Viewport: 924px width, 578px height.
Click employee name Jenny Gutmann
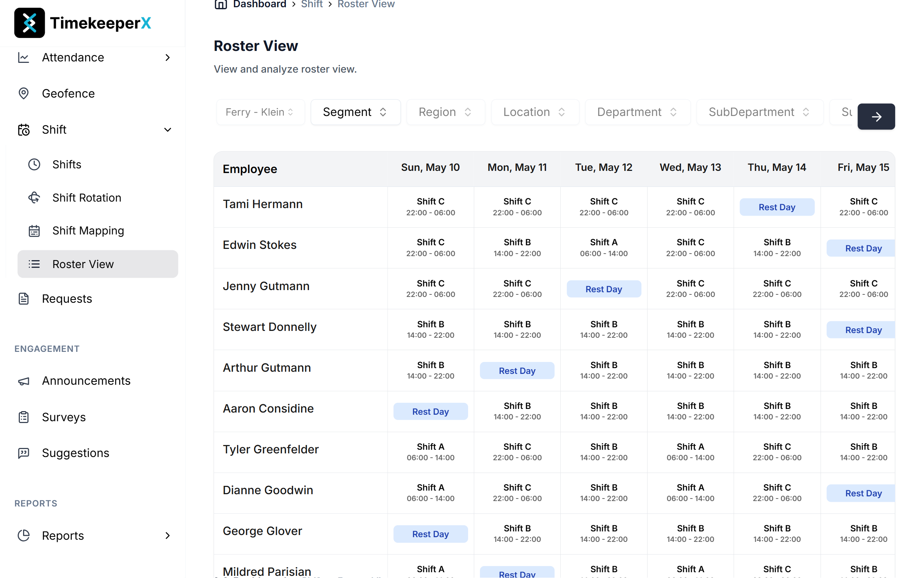pos(266,286)
